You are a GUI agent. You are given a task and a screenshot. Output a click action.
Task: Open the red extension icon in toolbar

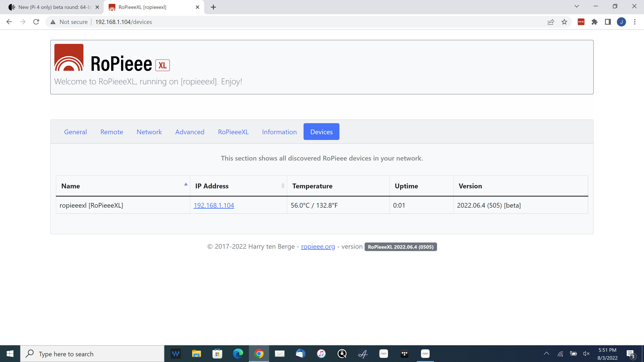[x=581, y=22]
